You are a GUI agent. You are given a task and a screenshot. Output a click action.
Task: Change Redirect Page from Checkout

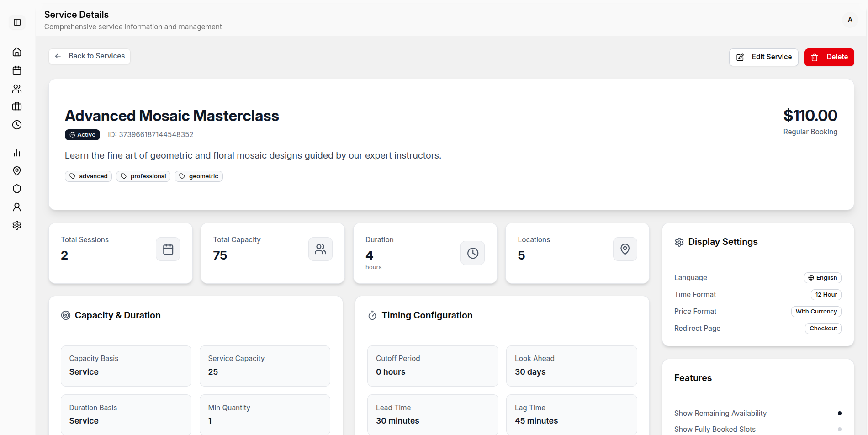click(823, 328)
